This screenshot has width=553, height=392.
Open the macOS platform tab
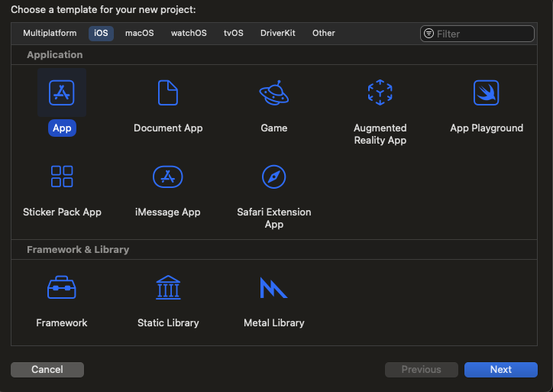click(140, 34)
